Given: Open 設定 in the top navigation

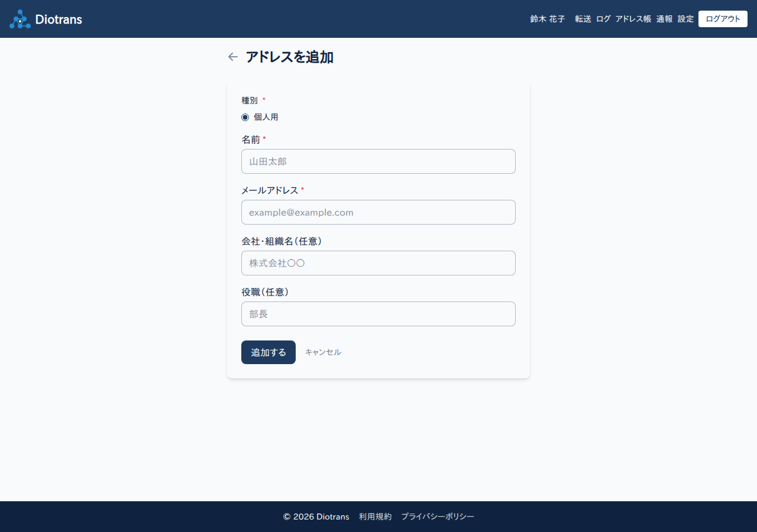Looking at the screenshot, I should [x=686, y=19].
